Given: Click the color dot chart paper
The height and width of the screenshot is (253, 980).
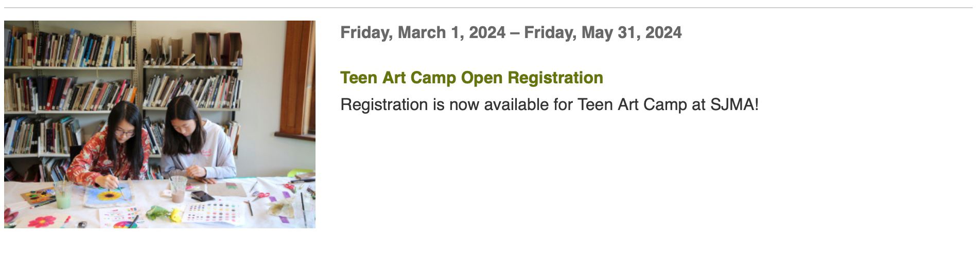Looking at the screenshot, I should click(213, 212).
